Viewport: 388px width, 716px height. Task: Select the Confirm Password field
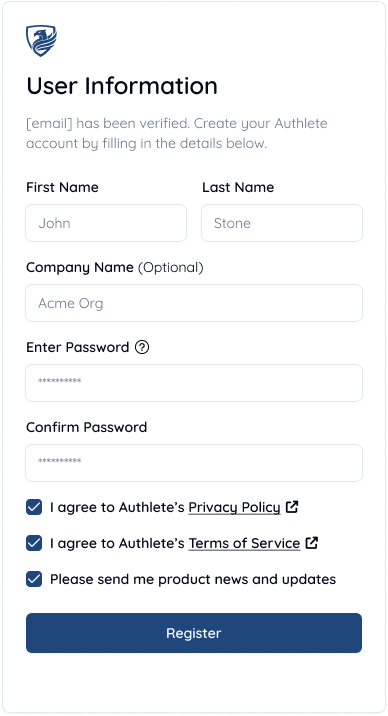(x=194, y=463)
